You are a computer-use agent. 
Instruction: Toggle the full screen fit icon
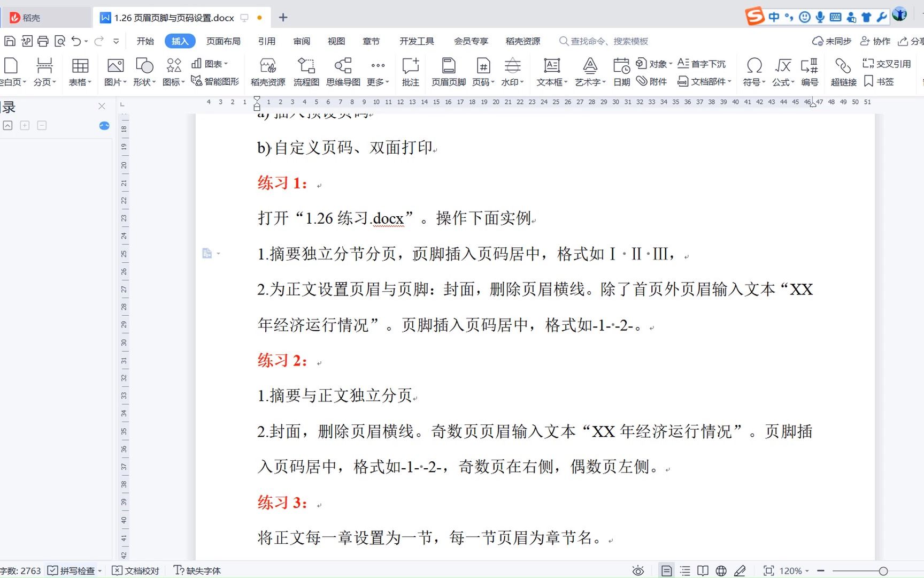(x=769, y=571)
